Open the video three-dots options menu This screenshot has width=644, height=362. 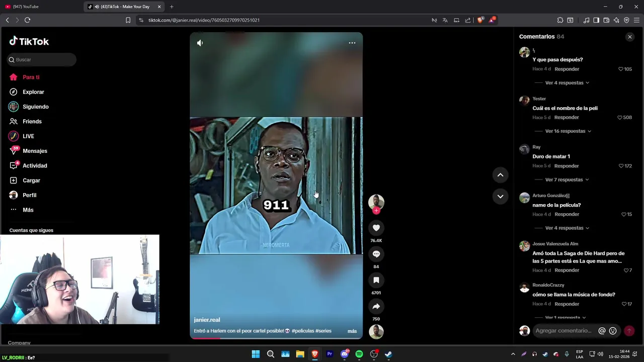pos(352,43)
